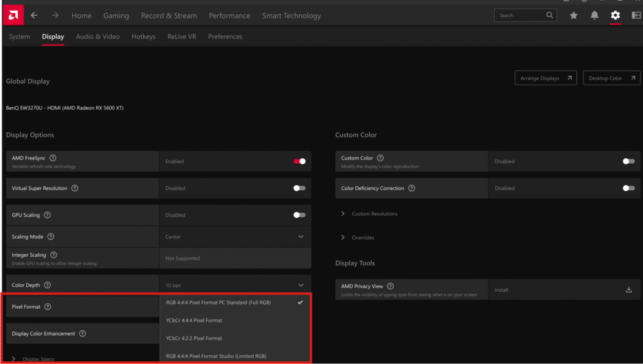Enable Virtual Super Resolution toggle
This screenshot has height=364, width=643.
point(300,188)
